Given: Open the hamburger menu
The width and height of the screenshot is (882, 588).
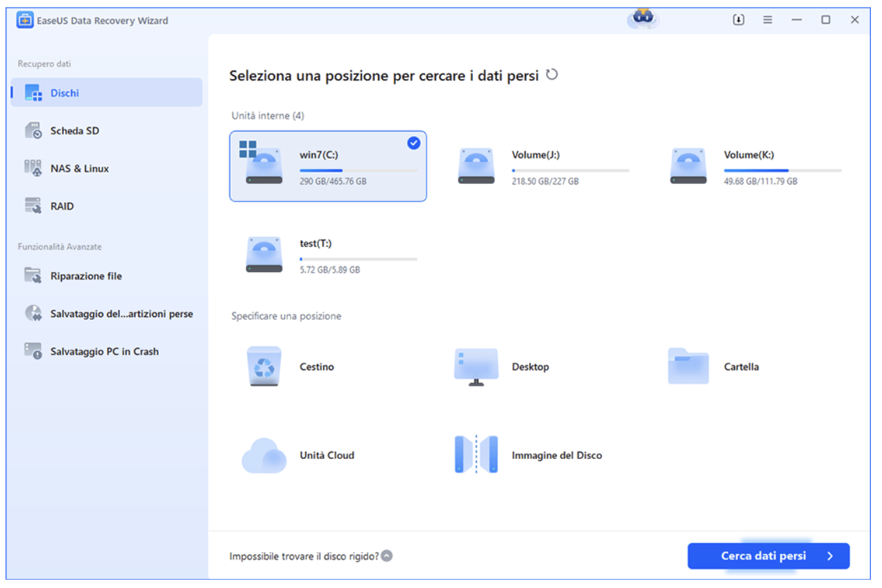Looking at the screenshot, I should pyautogui.click(x=767, y=19).
